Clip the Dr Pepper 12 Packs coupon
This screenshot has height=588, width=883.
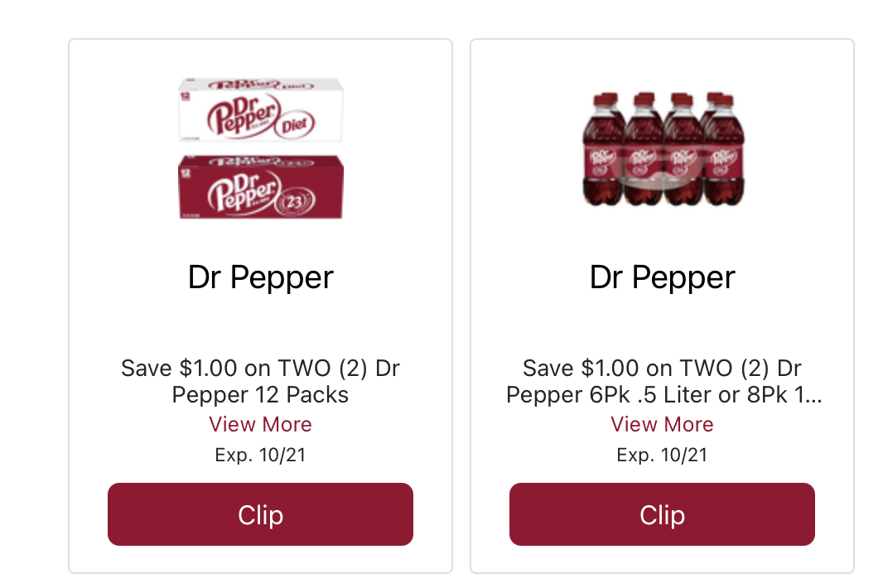260,514
